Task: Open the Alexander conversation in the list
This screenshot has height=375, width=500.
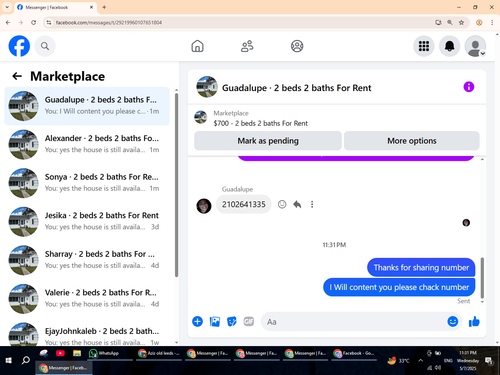Action: pos(87,144)
